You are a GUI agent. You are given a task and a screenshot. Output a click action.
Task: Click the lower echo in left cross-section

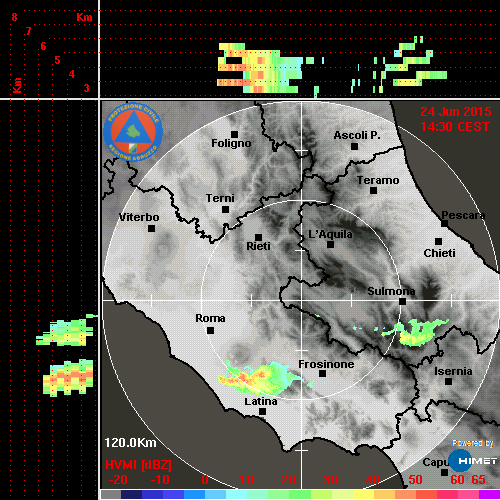68,377
